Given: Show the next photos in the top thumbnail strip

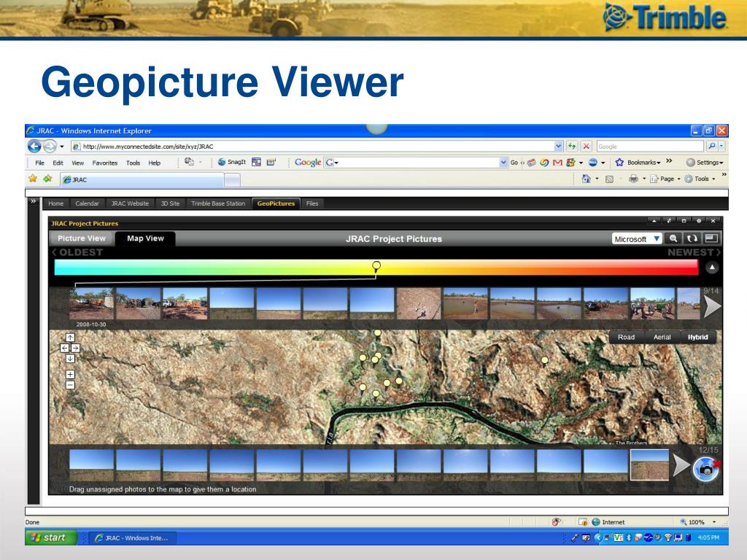Looking at the screenshot, I should click(712, 307).
